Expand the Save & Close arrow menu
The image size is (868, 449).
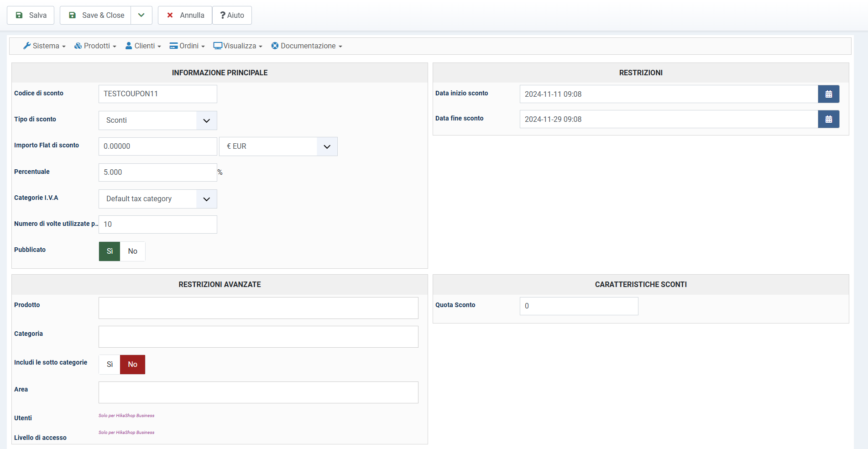click(x=141, y=15)
